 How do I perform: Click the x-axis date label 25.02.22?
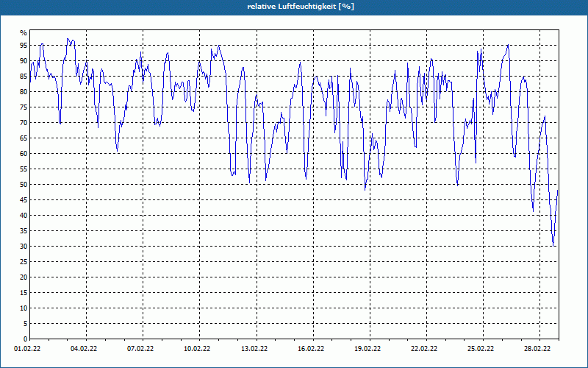tap(481, 349)
